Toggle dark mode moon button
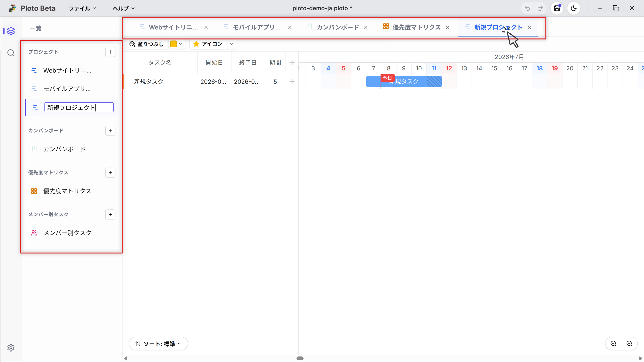 pos(574,8)
